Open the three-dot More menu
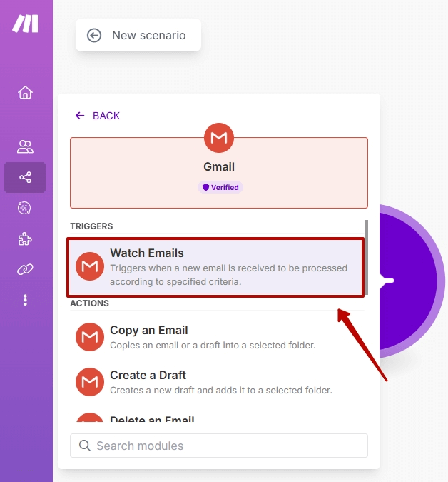The image size is (448, 482). 25,300
